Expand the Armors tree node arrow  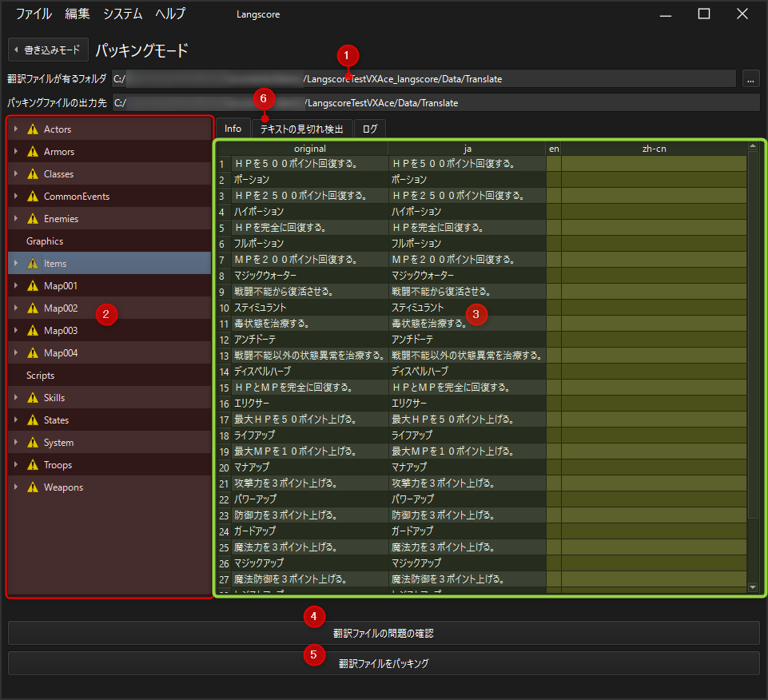tap(16, 151)
